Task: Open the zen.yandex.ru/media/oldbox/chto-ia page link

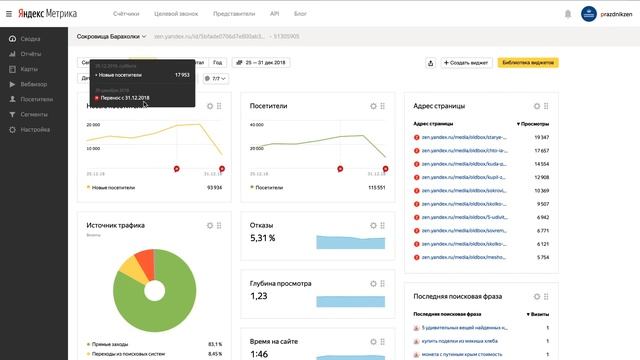Action: (464, 151)
